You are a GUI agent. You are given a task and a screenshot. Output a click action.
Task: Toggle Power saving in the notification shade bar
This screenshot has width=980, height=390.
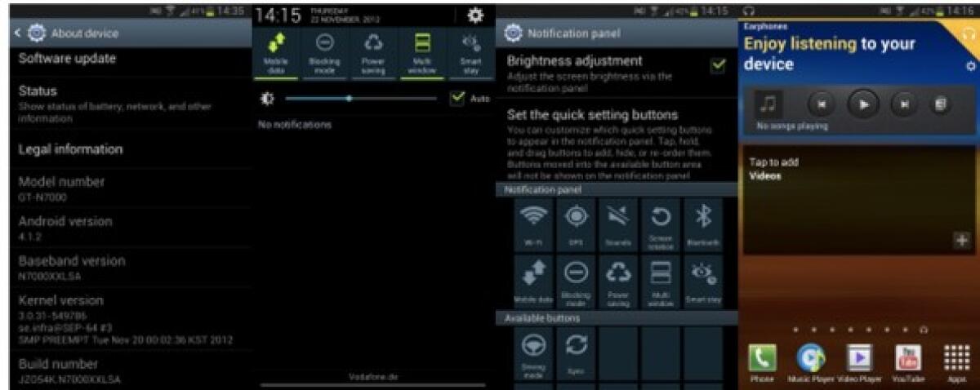372,53
